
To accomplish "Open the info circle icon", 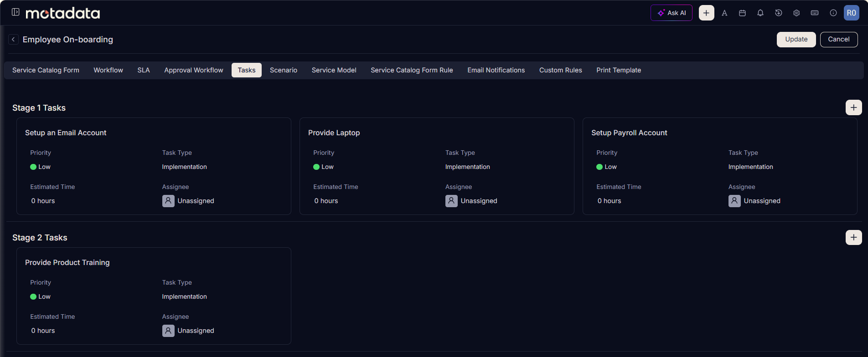I will point(833,13).
